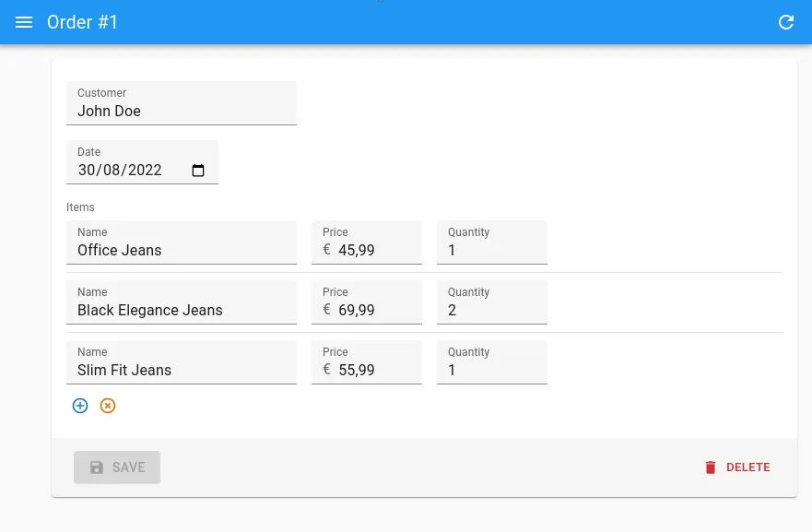Select the euro symbol beside Office Jeans price

point(326,249)
